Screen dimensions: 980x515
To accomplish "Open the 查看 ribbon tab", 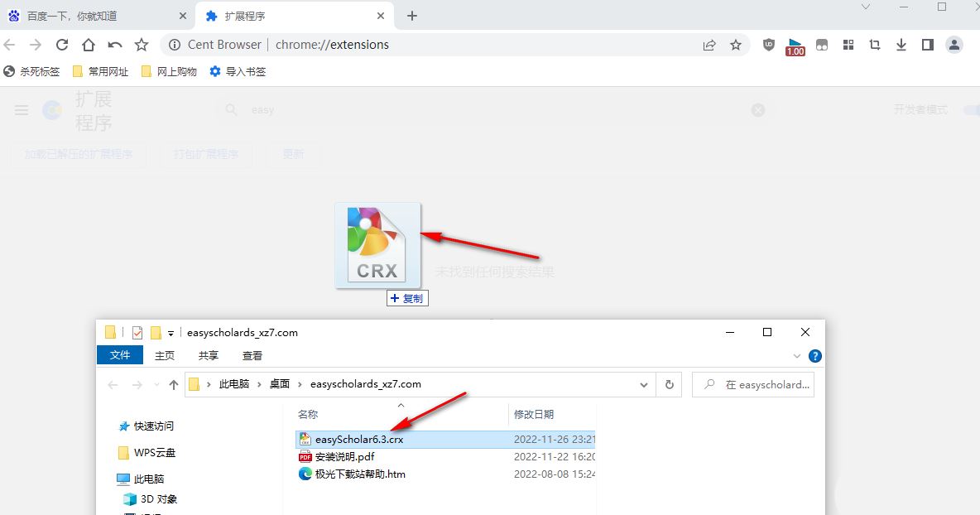I will coord(252,356).
